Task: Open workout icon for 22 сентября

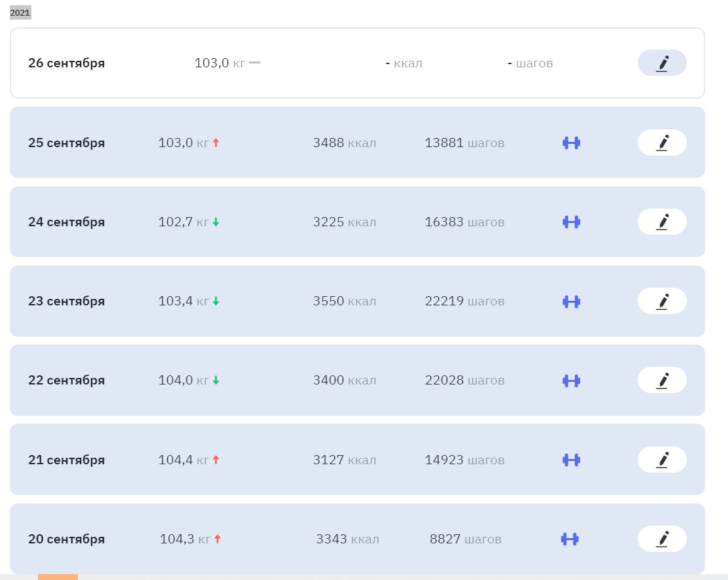Action: pyautogui.click(x=571, y=381)
